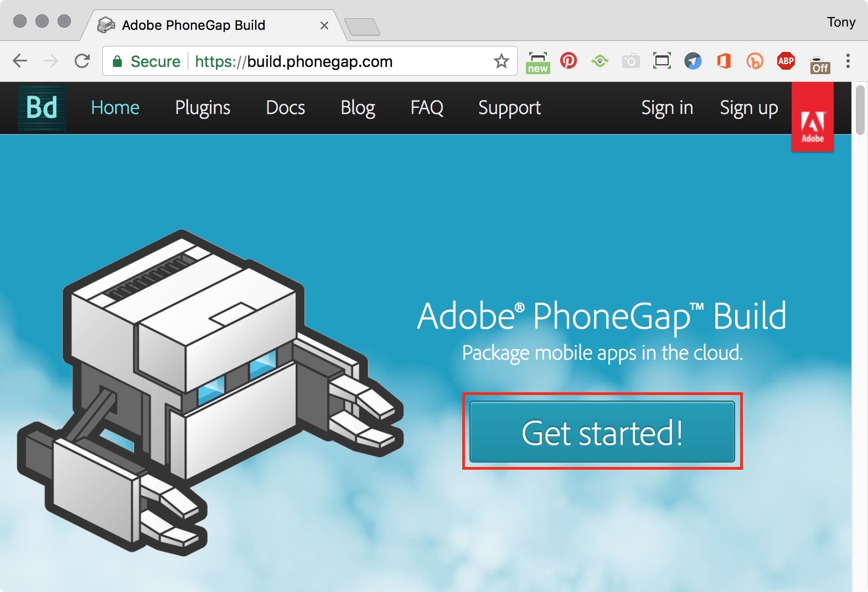The width and height of the screenshot is (868, 592).
Task: Open the Adblock Plus ABP extension
Action: tap(786, 60)
